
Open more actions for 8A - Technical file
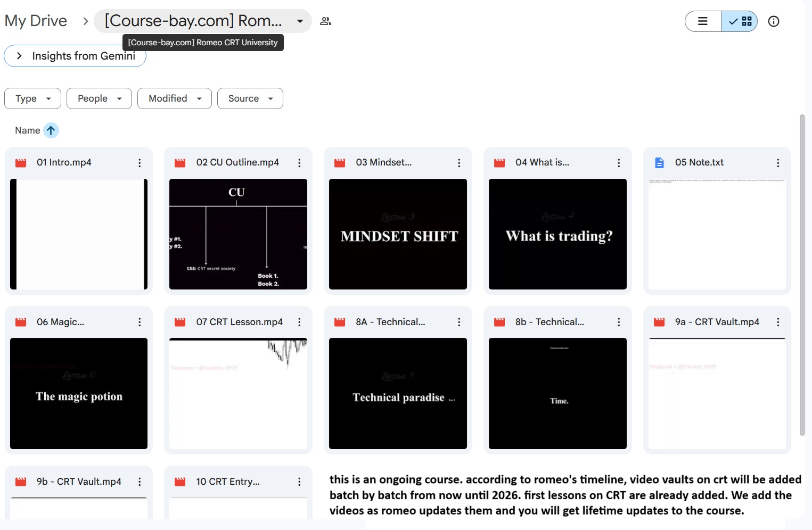coord(459,322)
